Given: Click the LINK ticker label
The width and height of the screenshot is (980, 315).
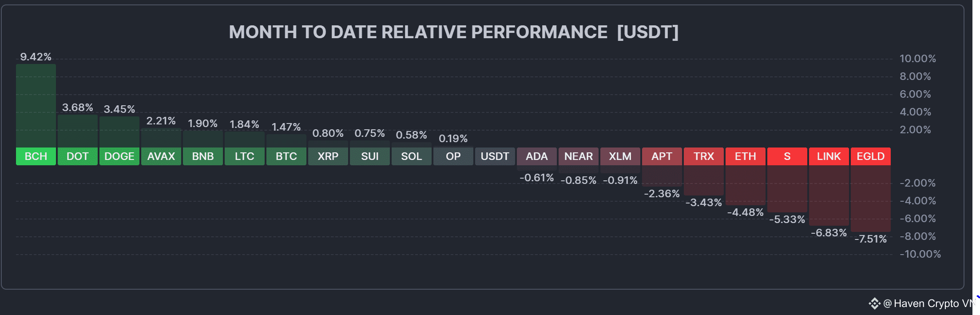Looking at the screenshot, I should [829, 156].
